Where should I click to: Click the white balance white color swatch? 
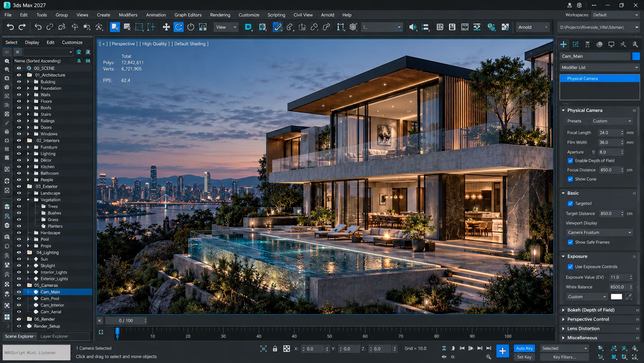tap(616, 297)
